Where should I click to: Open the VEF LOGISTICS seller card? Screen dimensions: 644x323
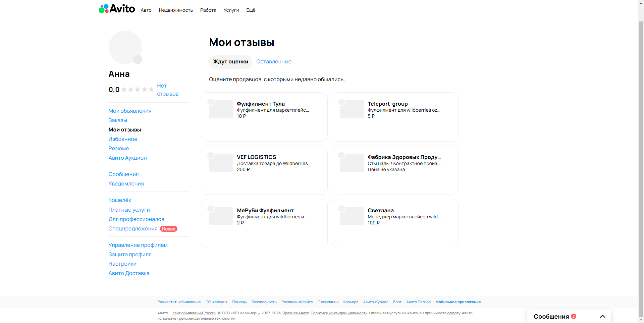264,170
